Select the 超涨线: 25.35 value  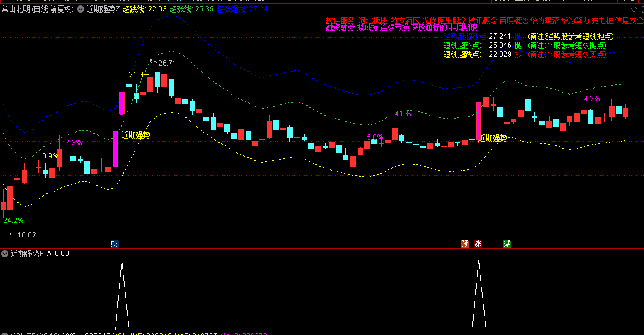click(191, 9)
